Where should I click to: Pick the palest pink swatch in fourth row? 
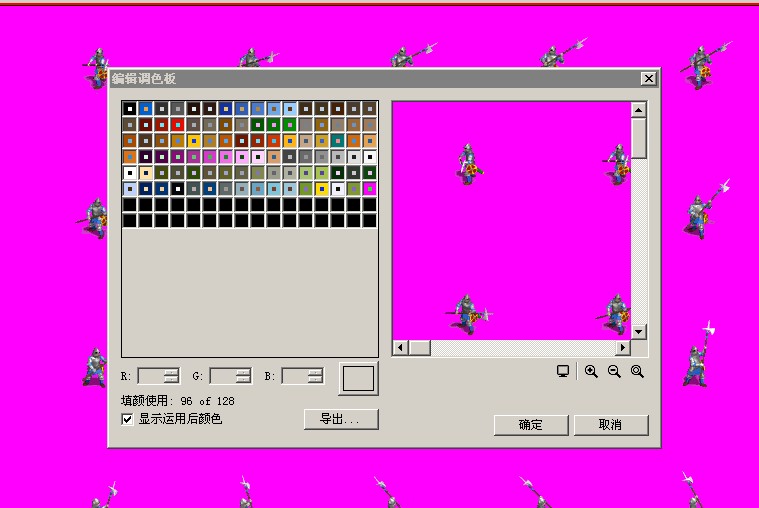point(258,157)
